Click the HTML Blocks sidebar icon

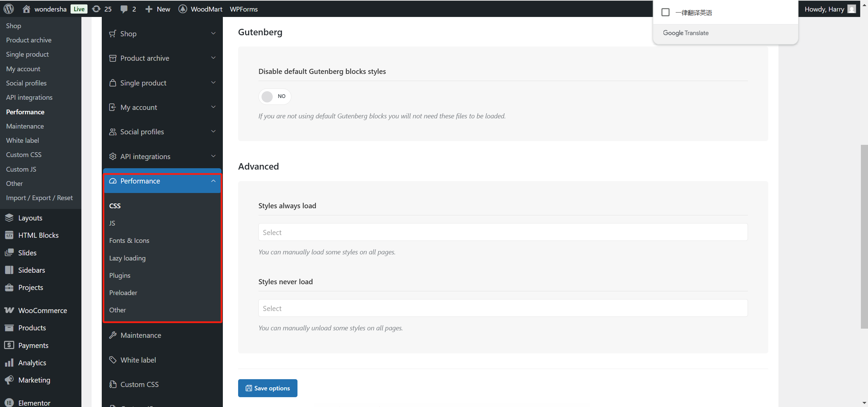click(9, 235)
